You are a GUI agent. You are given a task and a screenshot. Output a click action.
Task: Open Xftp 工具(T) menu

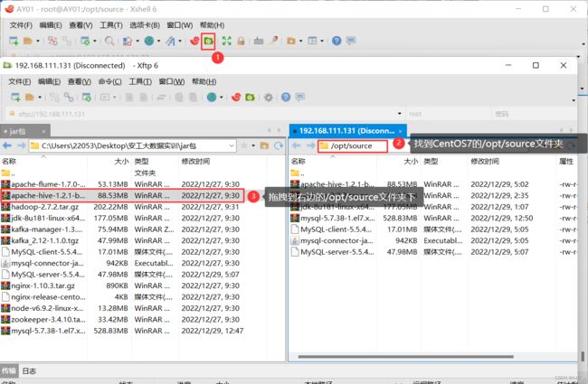[140, 81]
